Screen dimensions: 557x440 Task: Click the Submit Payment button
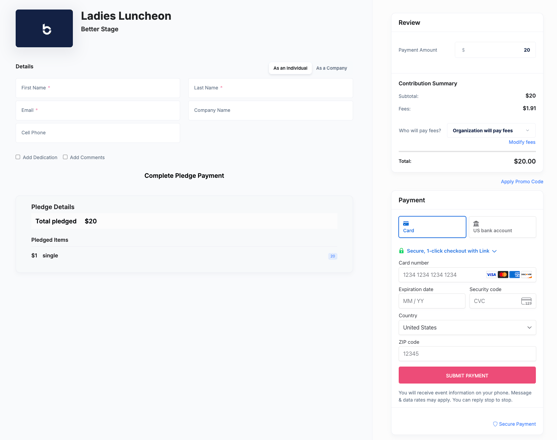[x=467, y=375]
